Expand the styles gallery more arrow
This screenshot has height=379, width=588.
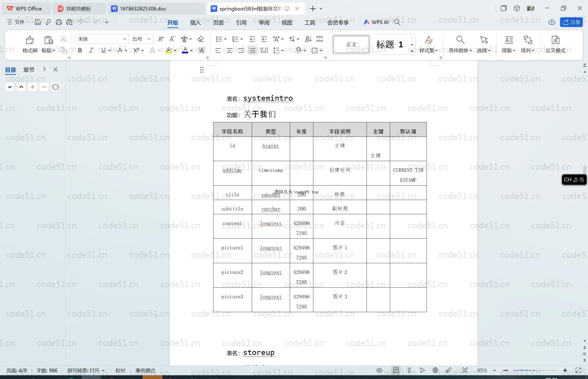click(412, 51)
